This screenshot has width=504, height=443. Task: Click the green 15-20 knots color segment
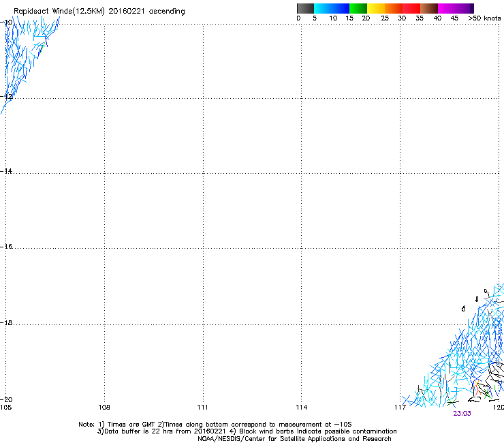tap(358, 8)
